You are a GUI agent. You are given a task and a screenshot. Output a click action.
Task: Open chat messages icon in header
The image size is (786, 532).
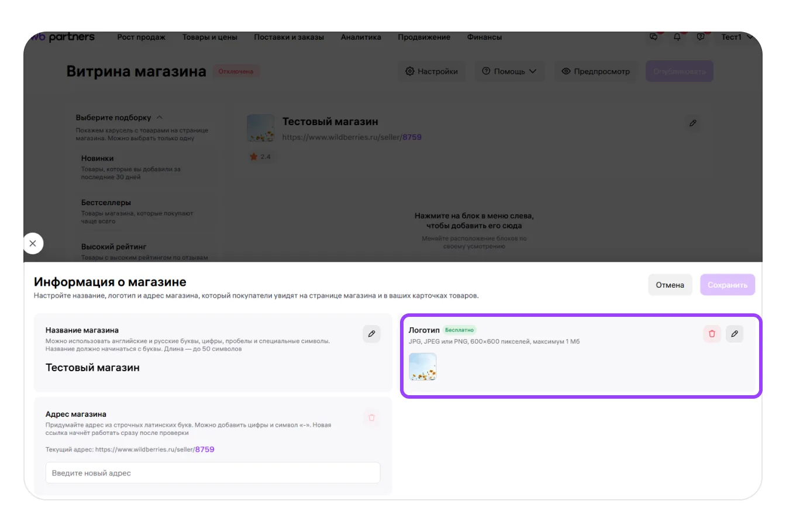click(x=654, y=37)
